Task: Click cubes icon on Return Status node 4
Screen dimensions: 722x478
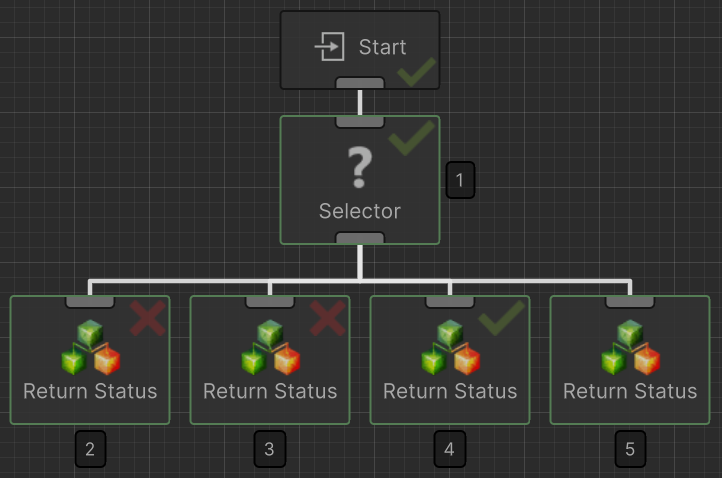Action: pyautogui.click(x=450, y=348)
